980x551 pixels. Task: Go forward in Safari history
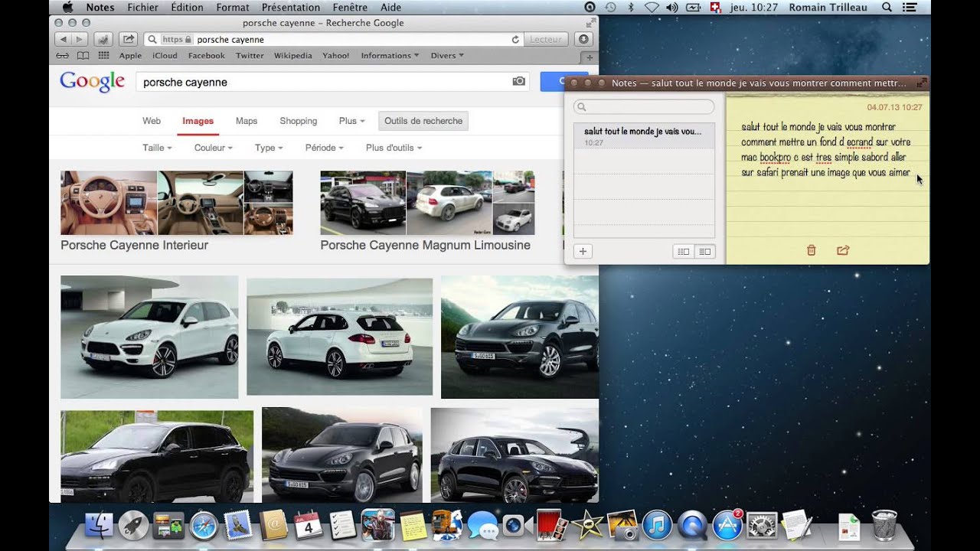tap(80, 39)
